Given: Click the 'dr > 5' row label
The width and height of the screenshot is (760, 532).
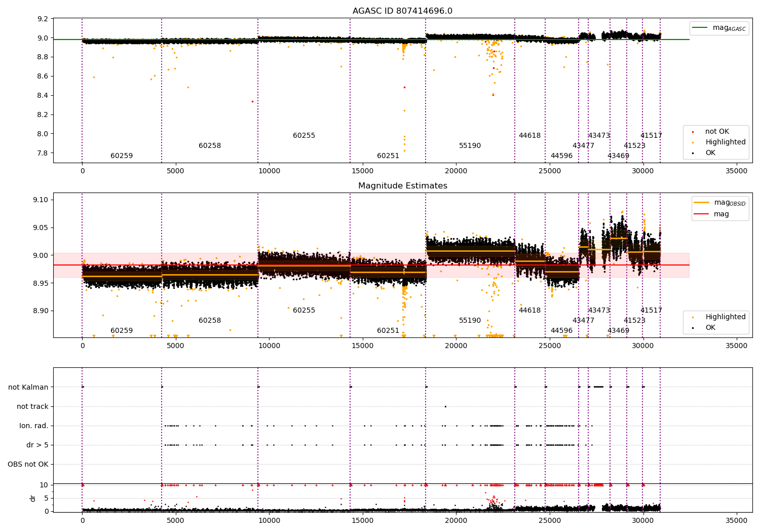Looking at the screenshot, I should click(37, 445).
